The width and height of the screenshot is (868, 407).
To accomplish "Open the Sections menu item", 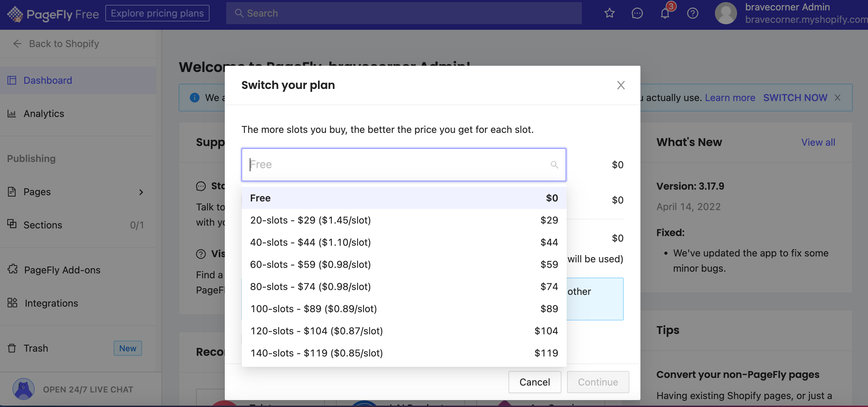I will (78, 225).
